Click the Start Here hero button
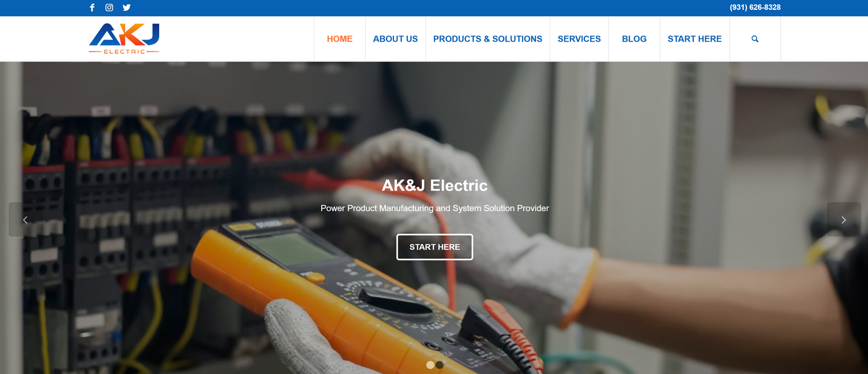The width and height of the screenshot is (868, 374). coord(435,247)
